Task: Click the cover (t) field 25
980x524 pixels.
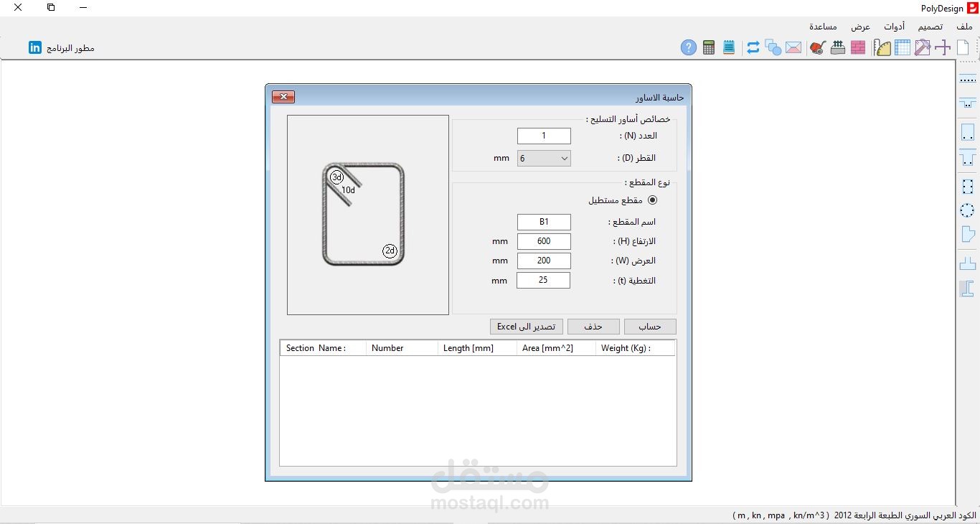Action: pos(543,280)
